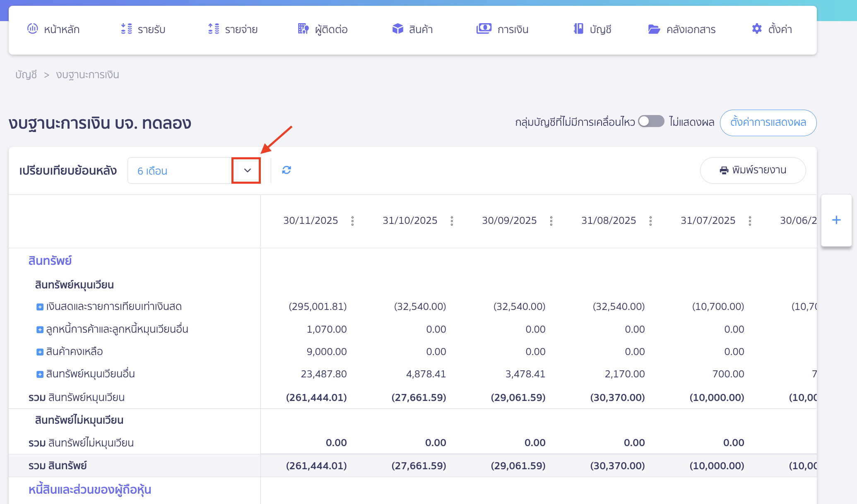
Task: Open the คลังเอกสาร document storage icon
Action: coord(654,29)
